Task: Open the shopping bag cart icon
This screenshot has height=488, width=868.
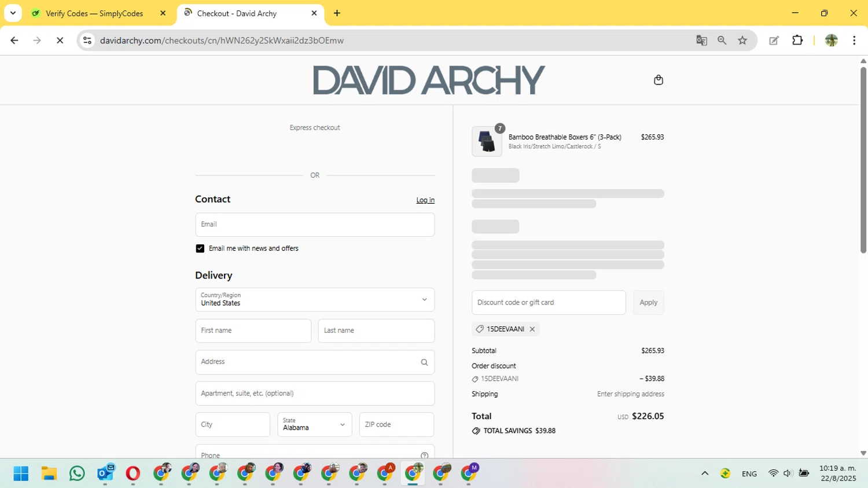Action: pos(658,80)
